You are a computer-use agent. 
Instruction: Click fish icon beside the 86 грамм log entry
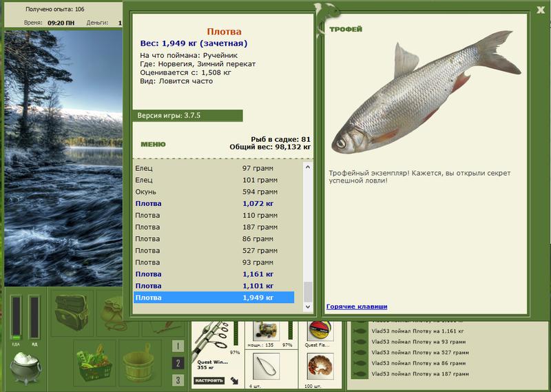pos(359,363)
